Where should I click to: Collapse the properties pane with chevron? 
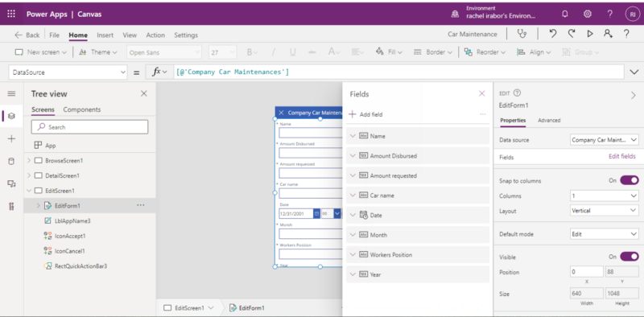pos(634,95)
